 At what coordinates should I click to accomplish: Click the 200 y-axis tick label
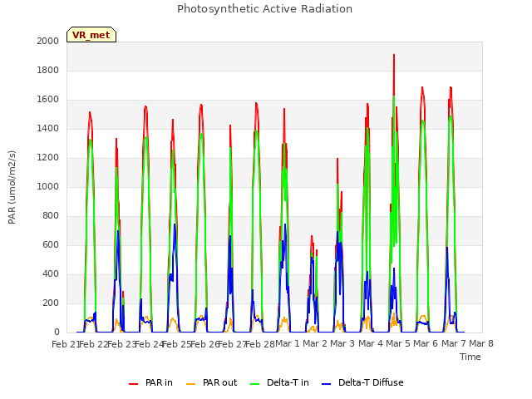[51, 303]
